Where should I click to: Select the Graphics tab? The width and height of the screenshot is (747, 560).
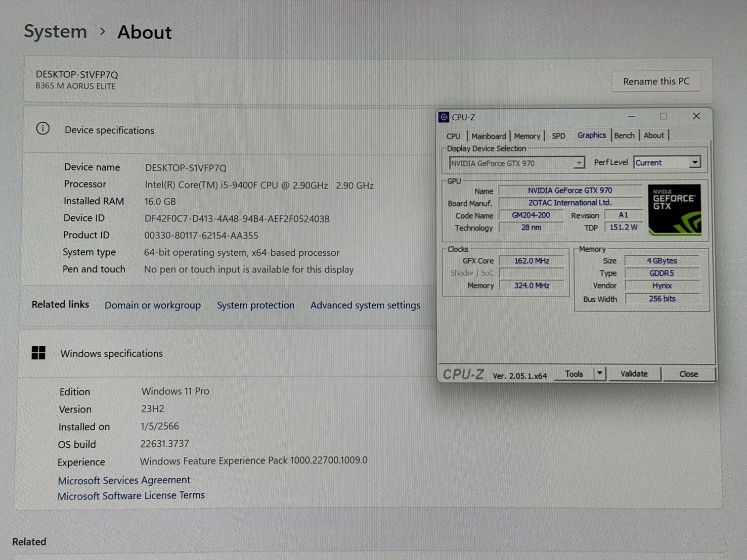591,135
